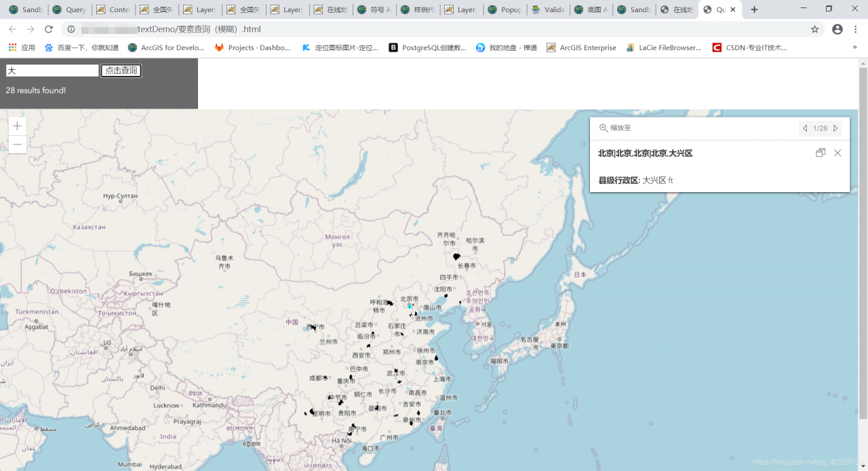The image size is (868, 471).
Task: Open the 1/28 feature list menu
Action: coord(821,128)
